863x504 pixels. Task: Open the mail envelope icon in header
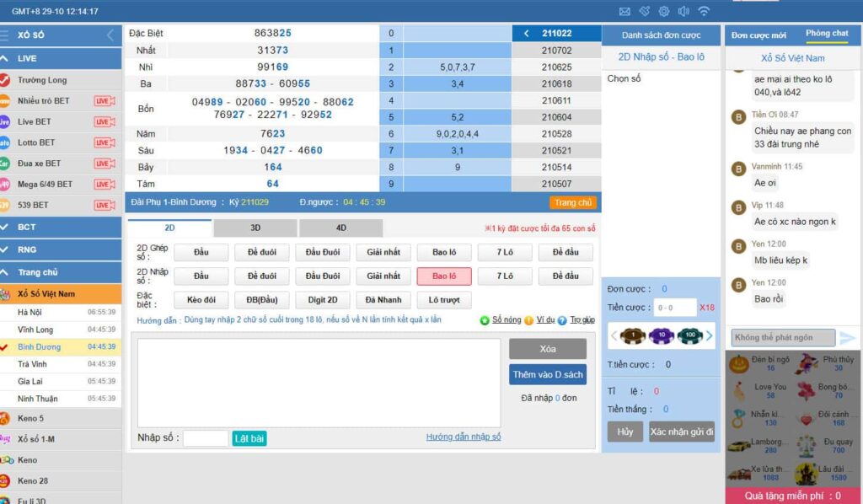624,11
